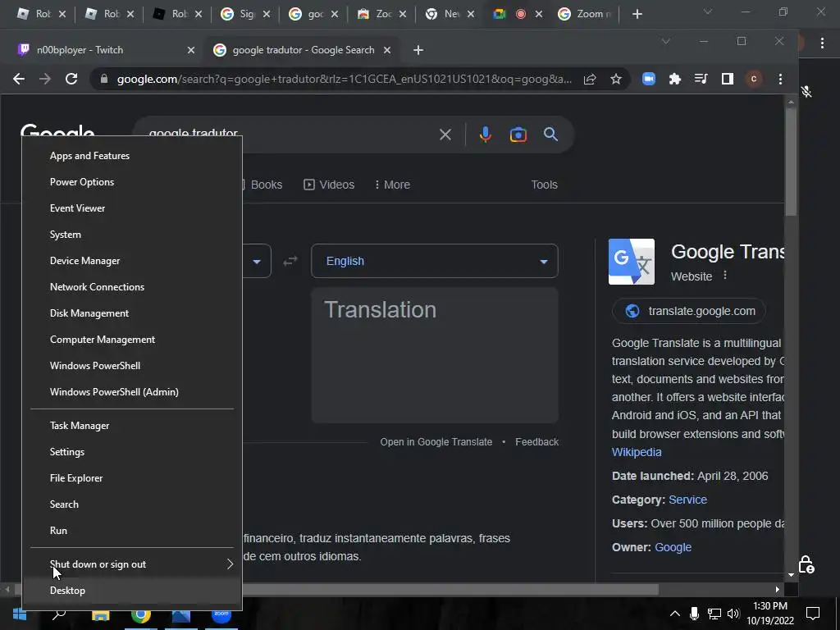Click the blue magnifier search icon
The width and height of the screenshot is (840, 630).
click(550, 135)
